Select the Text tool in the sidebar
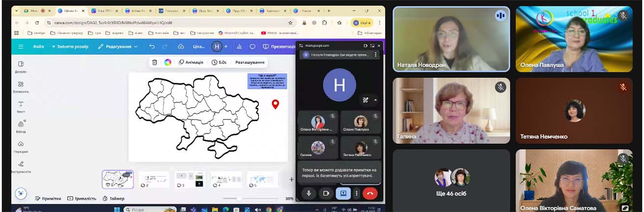The width and height of the screenshot is (644, 212). click(21, 106)
